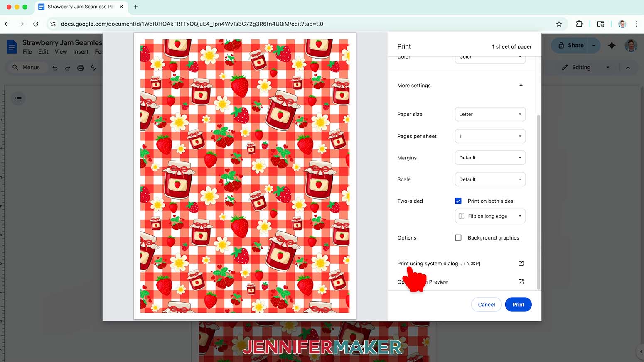The height and width of the screenshot is (362, 644).
Task: Open the Edit menu
Action: pyautogui.click(x=43, y=52)
